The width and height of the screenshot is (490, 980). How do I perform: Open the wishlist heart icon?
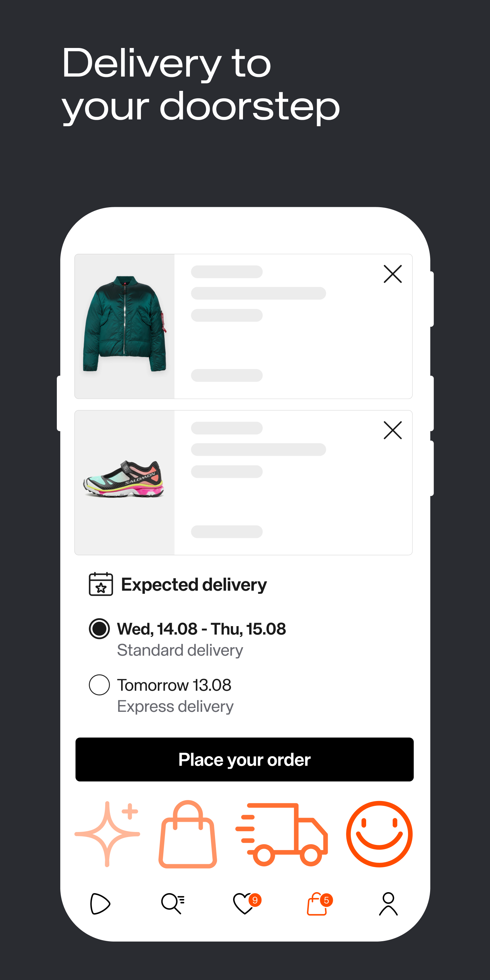pos(244,903)
